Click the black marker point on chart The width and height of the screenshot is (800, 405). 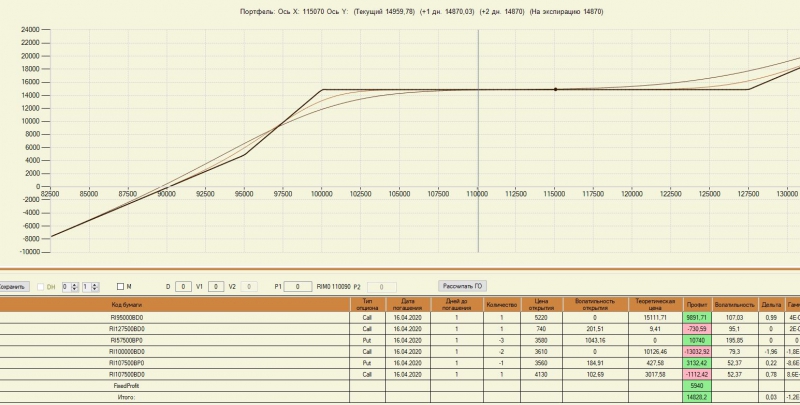[556, 89]
